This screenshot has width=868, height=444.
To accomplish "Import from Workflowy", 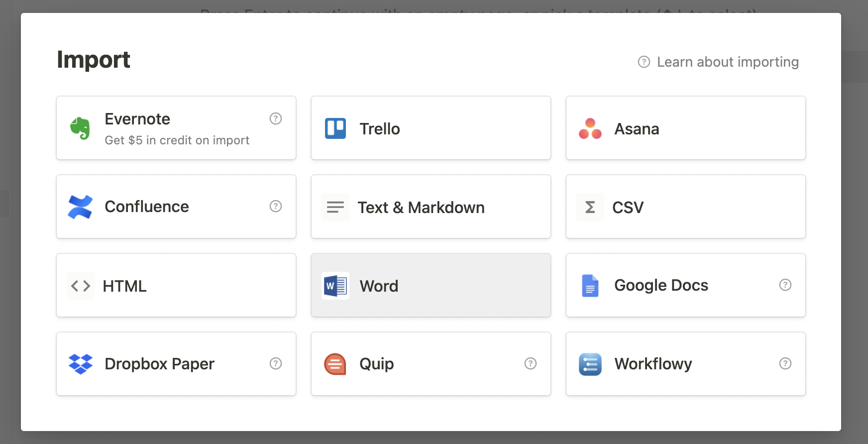I will click(x=686, y=364).
